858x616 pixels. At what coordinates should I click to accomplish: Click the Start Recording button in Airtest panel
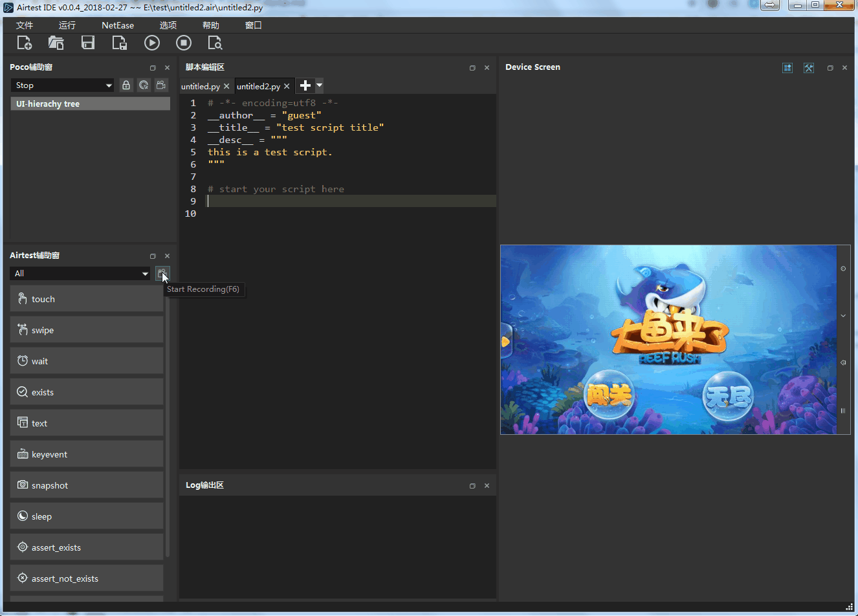point(162,274)
